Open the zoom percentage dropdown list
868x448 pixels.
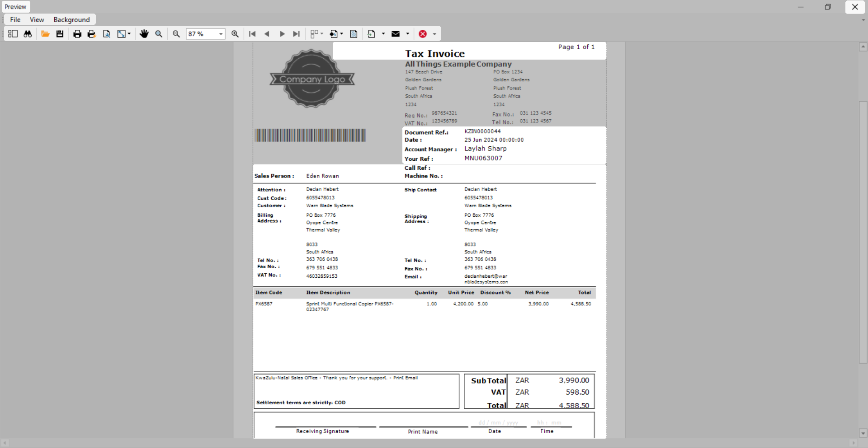tap(221, 34)
